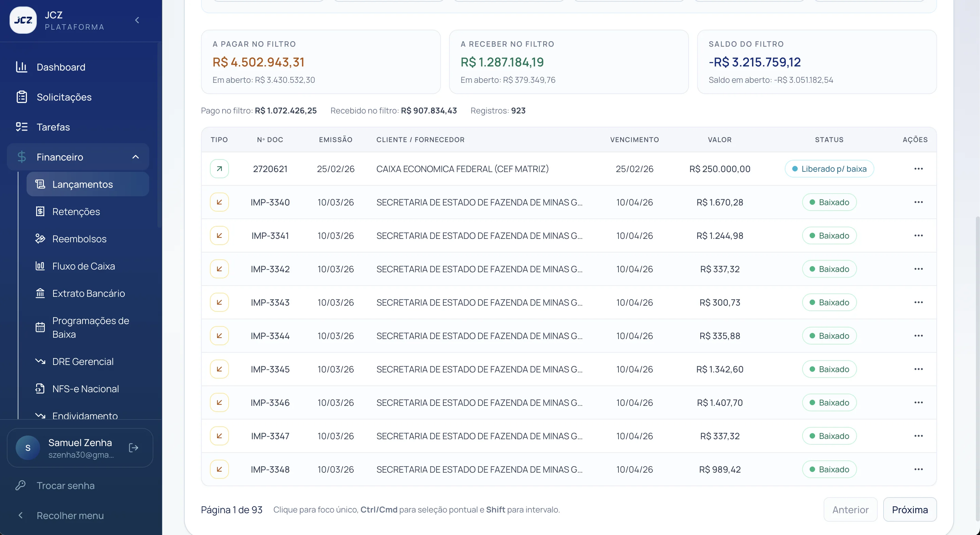Viewport: 980px width, 535px height.
Task: Open actions menu for row IMP-3345
Action: point(918,369)
